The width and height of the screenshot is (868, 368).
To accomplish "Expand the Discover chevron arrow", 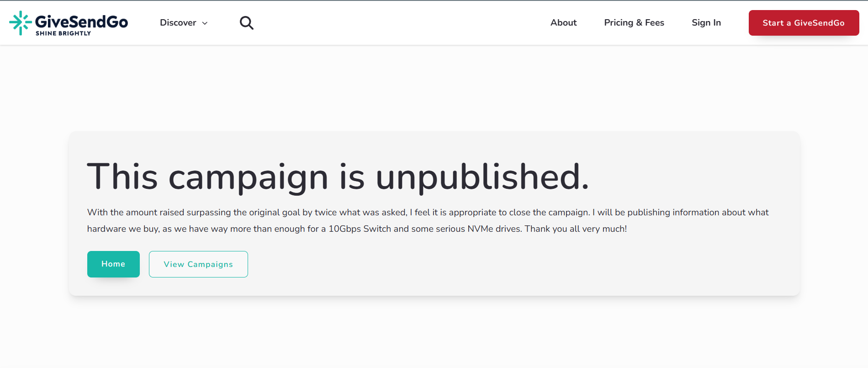I will pyautogui.click(x=205, y=23).
